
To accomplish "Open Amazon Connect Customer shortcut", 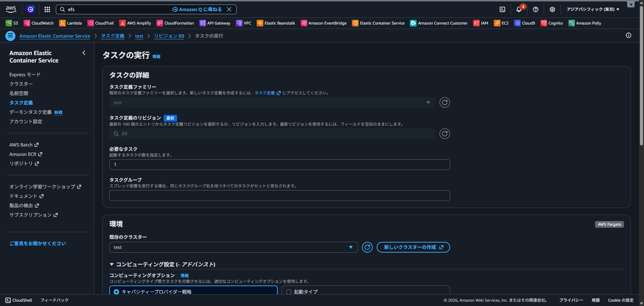I will [439, 23].
